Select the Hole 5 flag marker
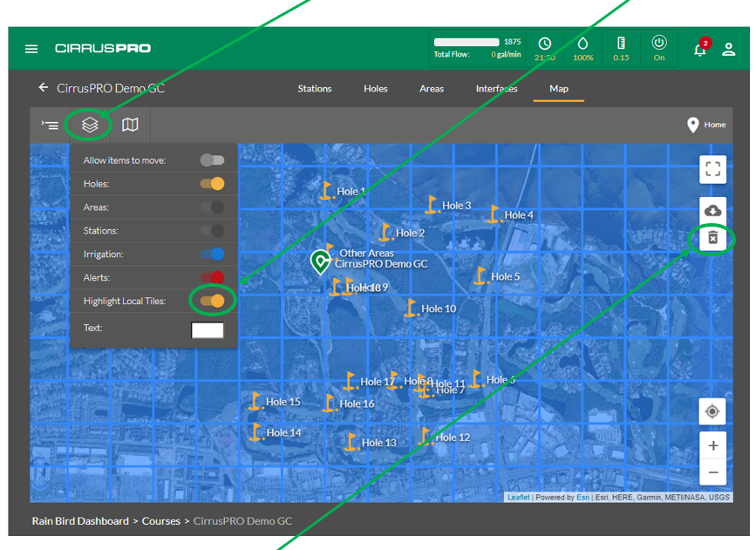The height and width of the screenshot is (550, 756). tap(480, 275)
